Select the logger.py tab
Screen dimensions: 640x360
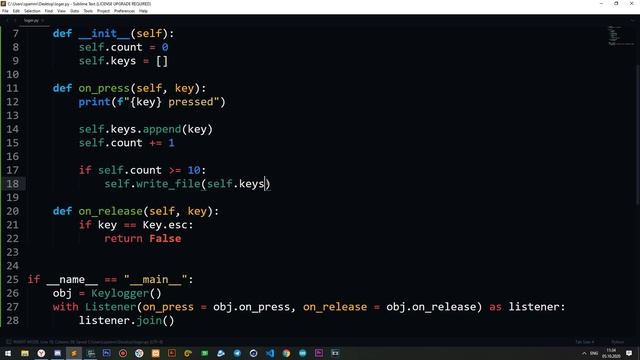[x=31, y=20]
